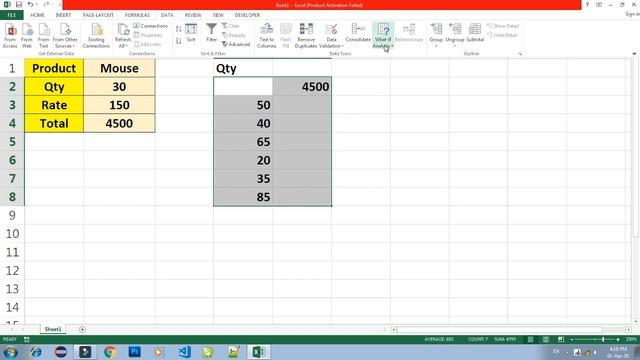Sort descending Z to A
Screen dimensions: 640x360
[178, 41]
